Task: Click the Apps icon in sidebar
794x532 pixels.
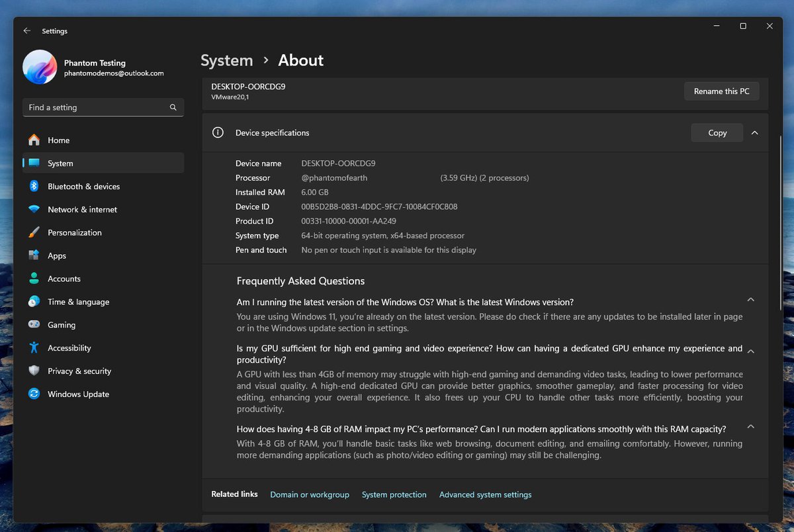Action: (34, 256)
